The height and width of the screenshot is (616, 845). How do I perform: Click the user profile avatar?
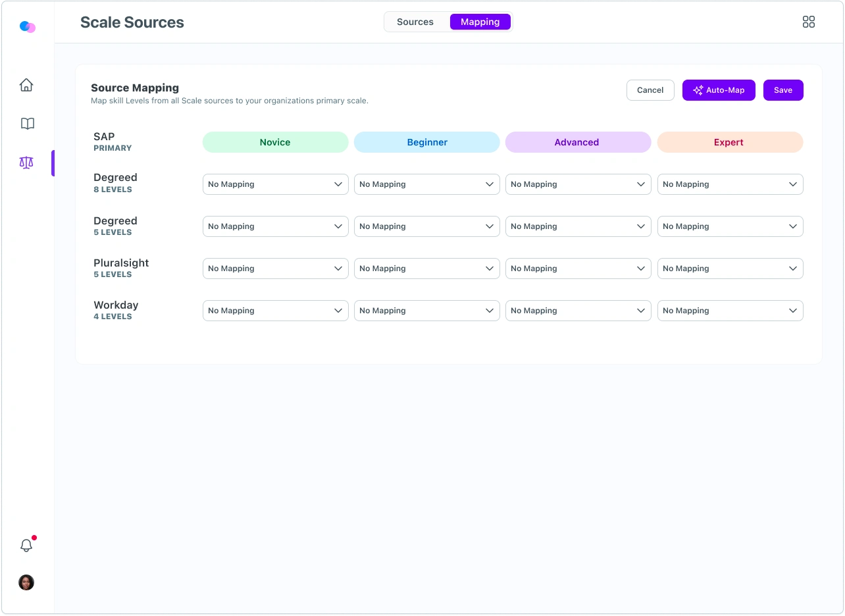click(26, 582)
